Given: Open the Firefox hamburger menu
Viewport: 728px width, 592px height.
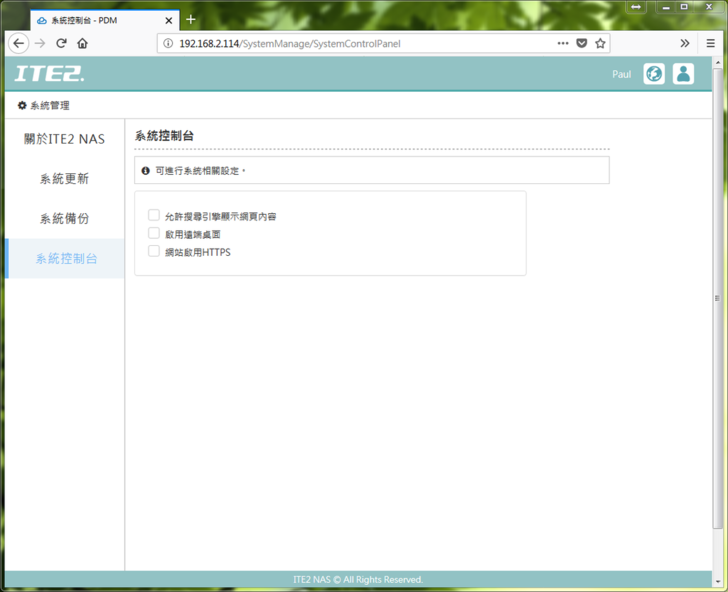Looking at the screenshot, I should point(710,44).
